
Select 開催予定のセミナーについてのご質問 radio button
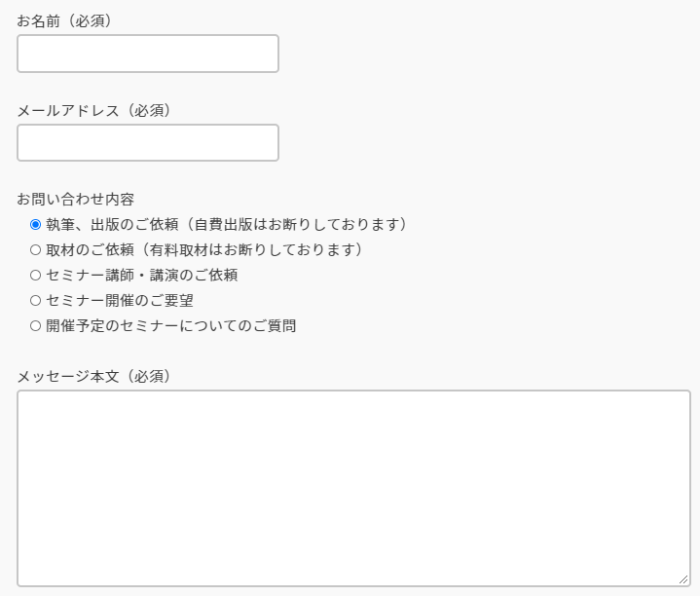(35, 326)
